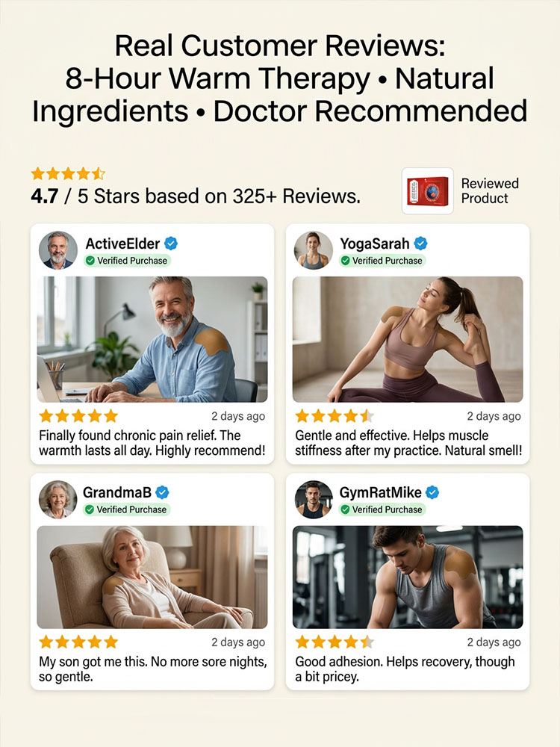The height and width of the screenshot is (747, 560).
Task: View GymRatMike's gym review photo
Action: click(x=408, y=577)
